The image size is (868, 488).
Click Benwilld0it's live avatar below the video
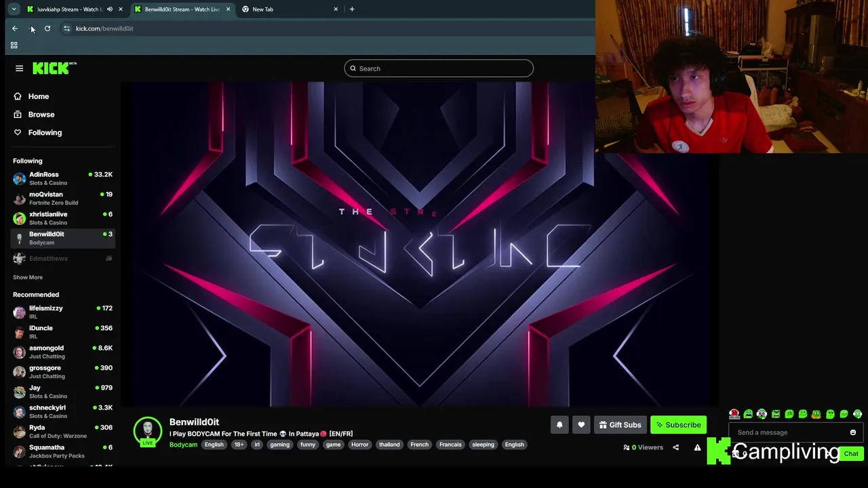[148, 432]
